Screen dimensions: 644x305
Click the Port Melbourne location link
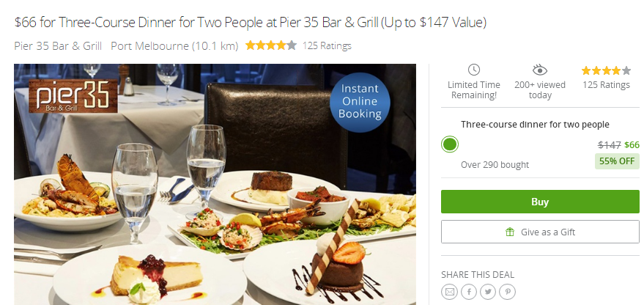(x=174, y=45)
